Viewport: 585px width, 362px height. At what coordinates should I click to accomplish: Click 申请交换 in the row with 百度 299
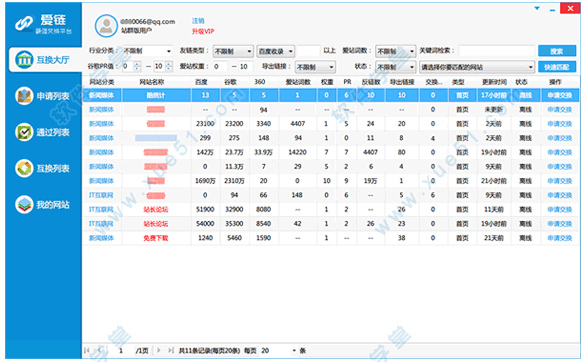click(560, 138)
